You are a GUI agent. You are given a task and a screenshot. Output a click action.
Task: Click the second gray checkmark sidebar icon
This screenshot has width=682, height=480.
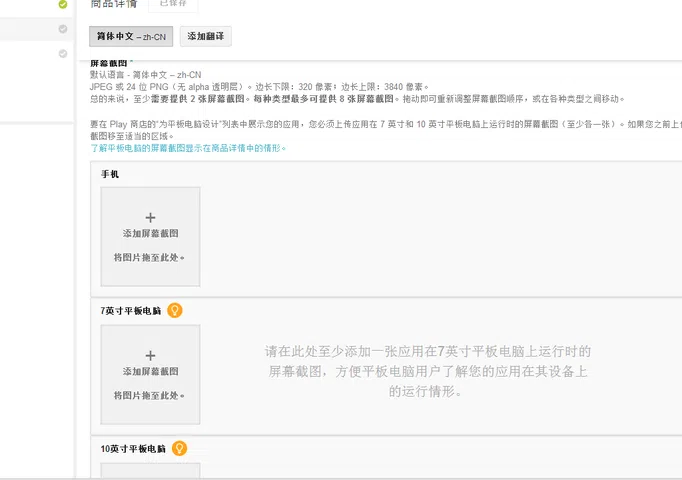[x=63, y=29]
